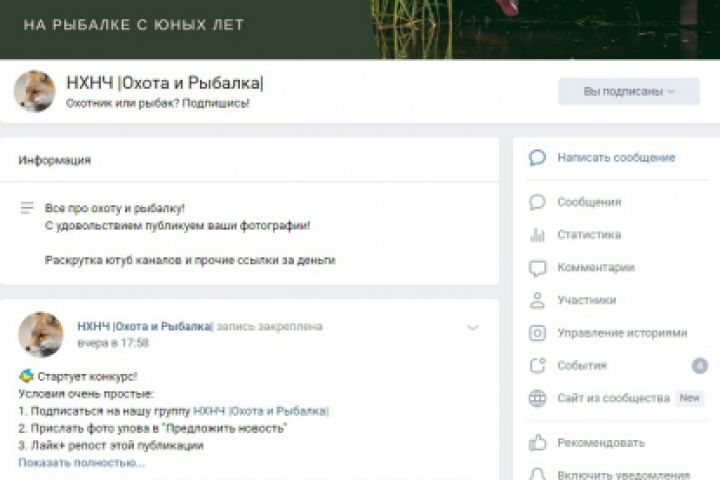Open Participants using the person icon

click(x=537, y=300)
